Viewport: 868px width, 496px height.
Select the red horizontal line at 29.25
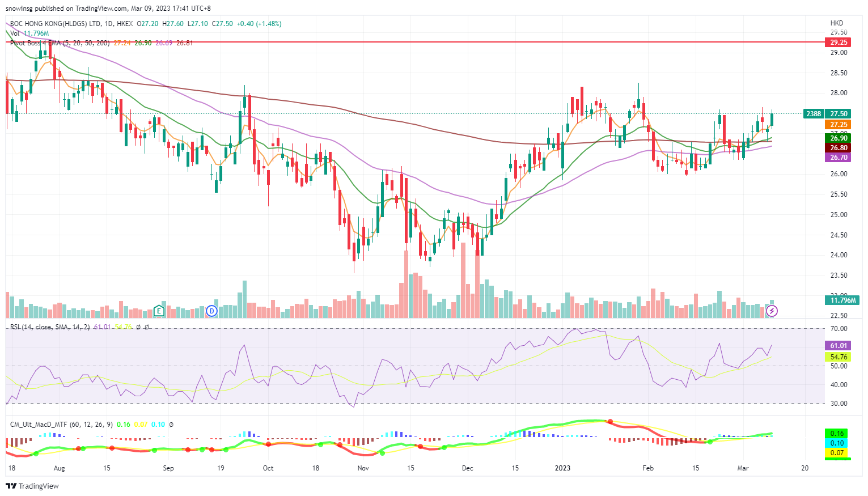pyautogui.click(x=414, y=42)
